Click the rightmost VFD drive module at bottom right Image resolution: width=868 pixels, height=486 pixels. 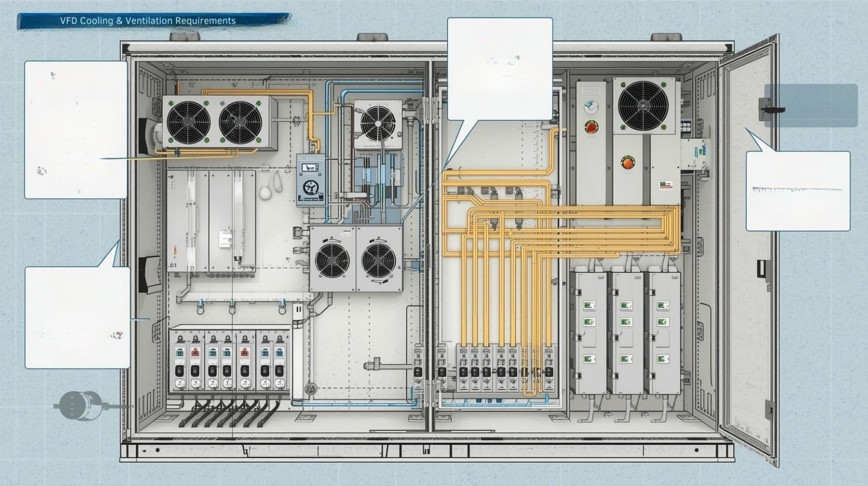click(663, 332)
